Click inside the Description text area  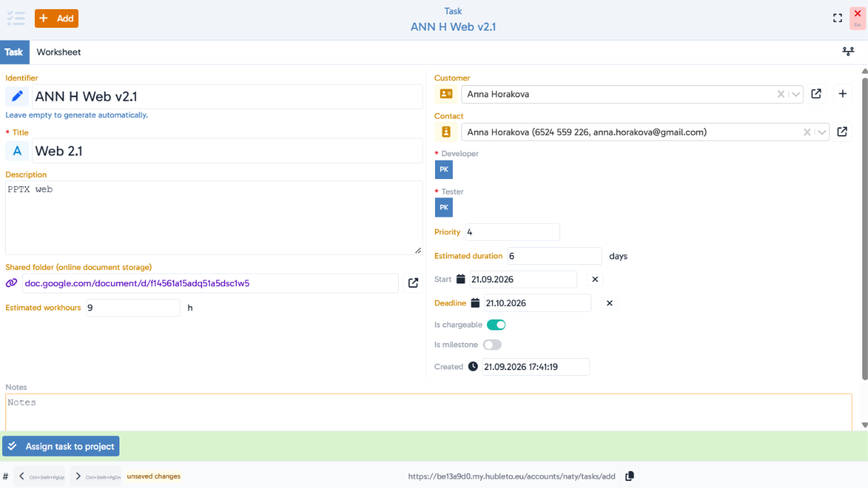click(214, 217)
